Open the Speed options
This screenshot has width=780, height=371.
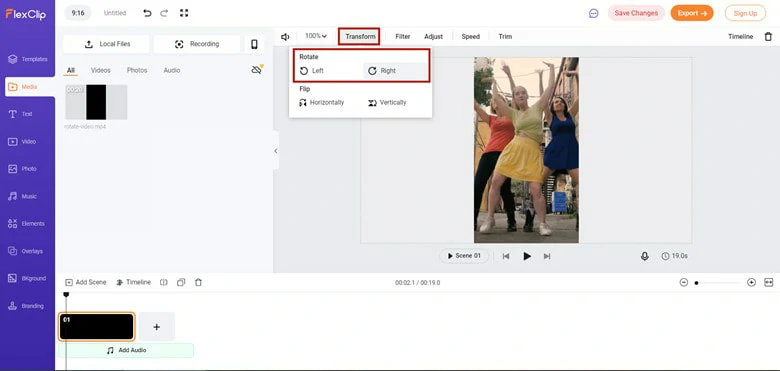click(x=471, y=37)
